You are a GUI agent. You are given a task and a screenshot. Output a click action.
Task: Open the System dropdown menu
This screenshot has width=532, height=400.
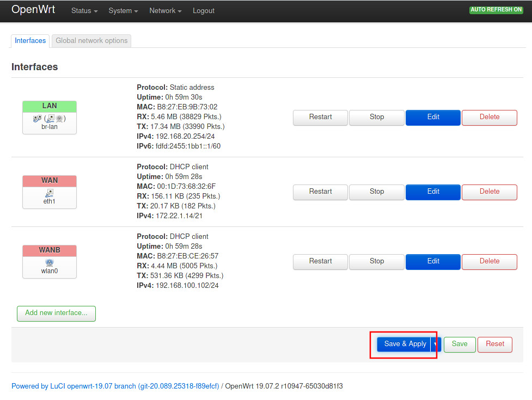pyautogui.click(x=123, y=10)
